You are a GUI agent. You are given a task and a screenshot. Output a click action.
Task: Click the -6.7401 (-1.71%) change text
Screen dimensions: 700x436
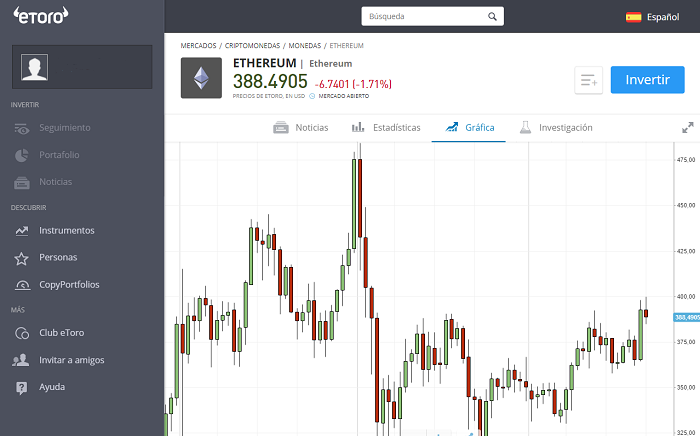click(x=353, y=84)
